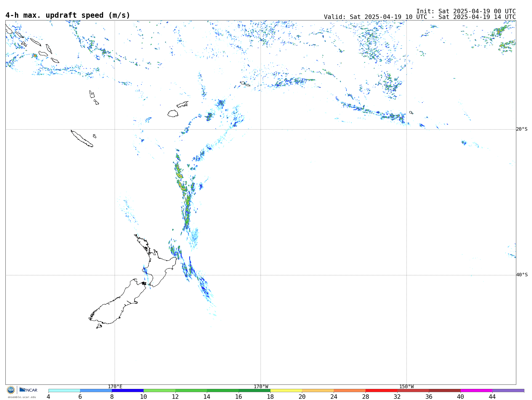The width and height of the screenshot is (532, 400).
Task: Click the colorbar tick label 44
Action: (x=492, y=397)
